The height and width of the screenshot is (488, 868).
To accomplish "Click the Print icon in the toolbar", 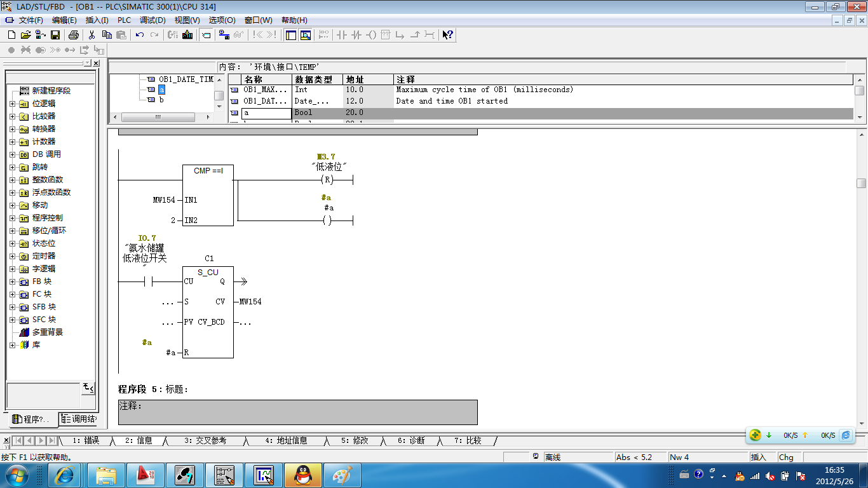I will 73,35.
